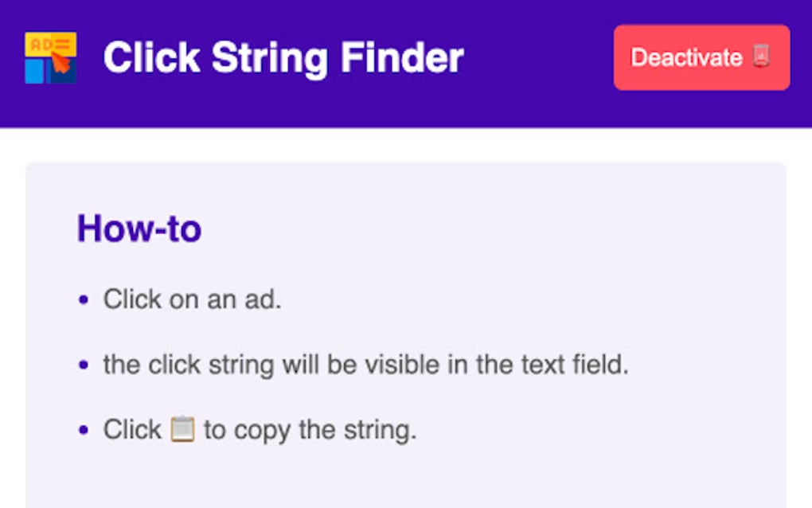Click the Click String Finder title text
Screen dimensions: 812x508
pos(284,57)
